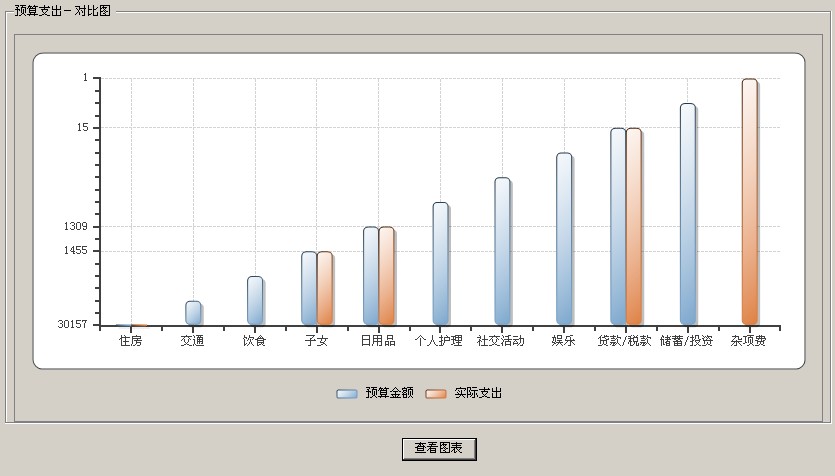The image size is (835, 476).
Task: Click the blue budget bar for 储蓄/投资
Action: click(688, 214)
